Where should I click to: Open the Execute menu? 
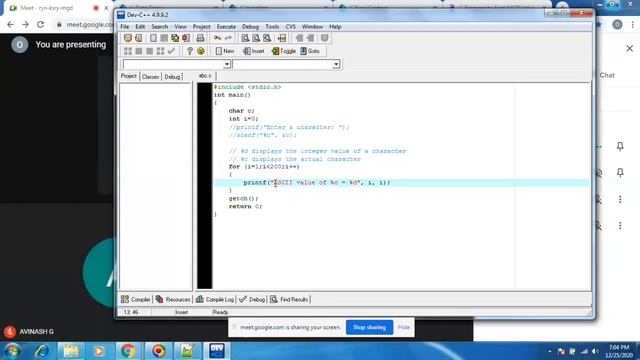[x=226, y=27]
